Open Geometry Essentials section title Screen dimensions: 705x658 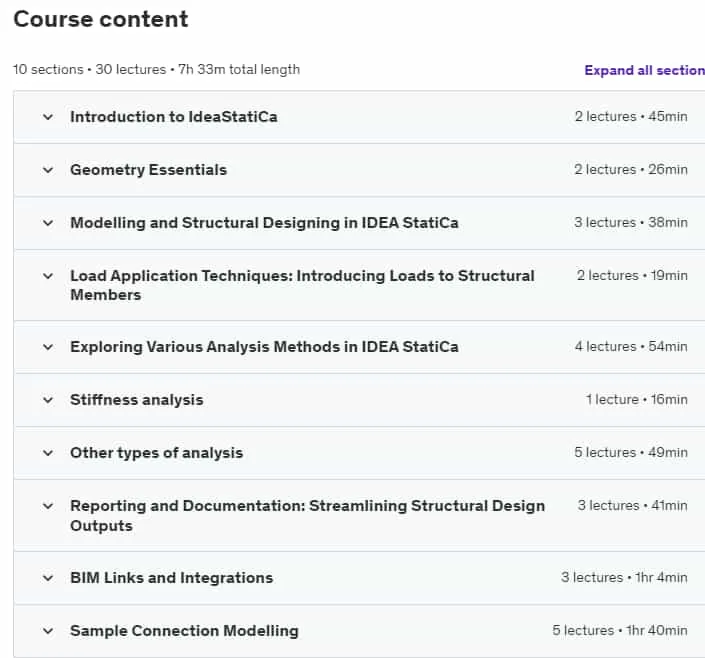pos(148,170)
